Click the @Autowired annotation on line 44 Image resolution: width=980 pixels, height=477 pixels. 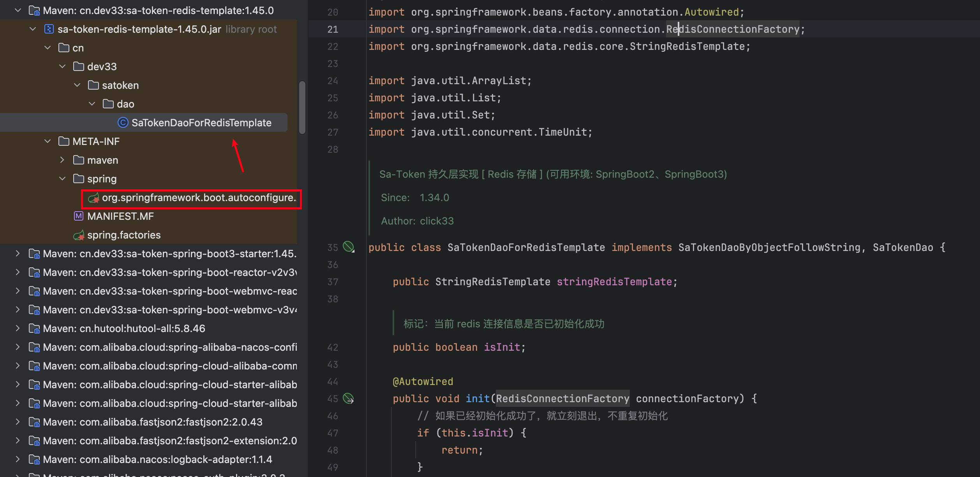(423, 382)
